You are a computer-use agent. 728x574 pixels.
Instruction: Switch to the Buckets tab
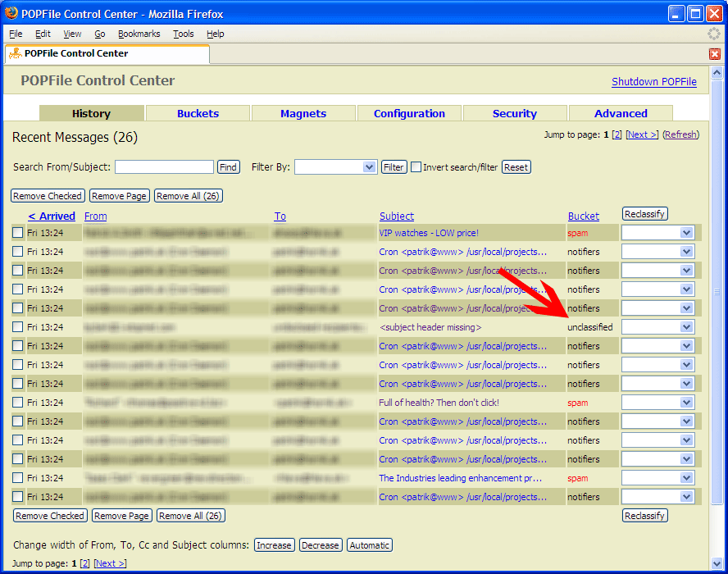(198, 113)
